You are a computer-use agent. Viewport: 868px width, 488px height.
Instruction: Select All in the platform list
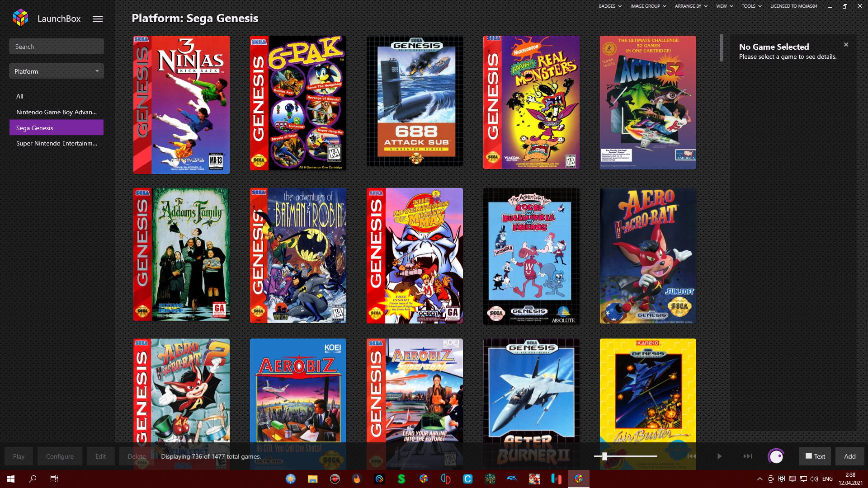click(57, 96)
